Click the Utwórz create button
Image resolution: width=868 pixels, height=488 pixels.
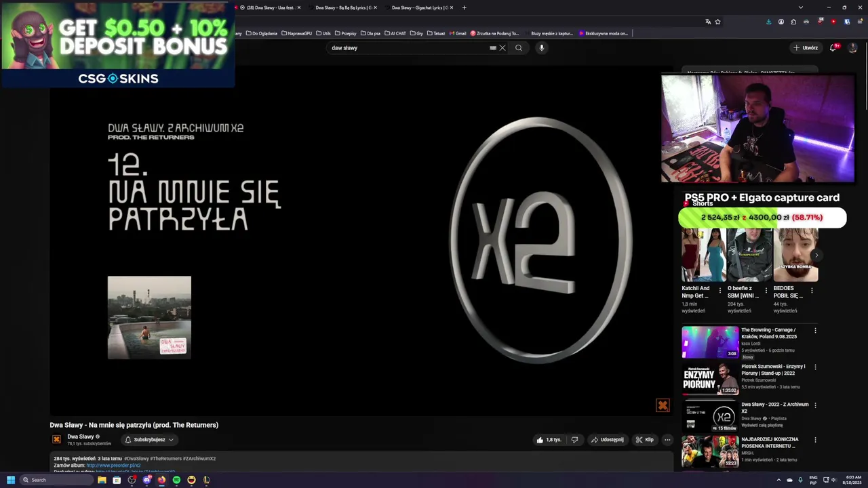(806, 47)
